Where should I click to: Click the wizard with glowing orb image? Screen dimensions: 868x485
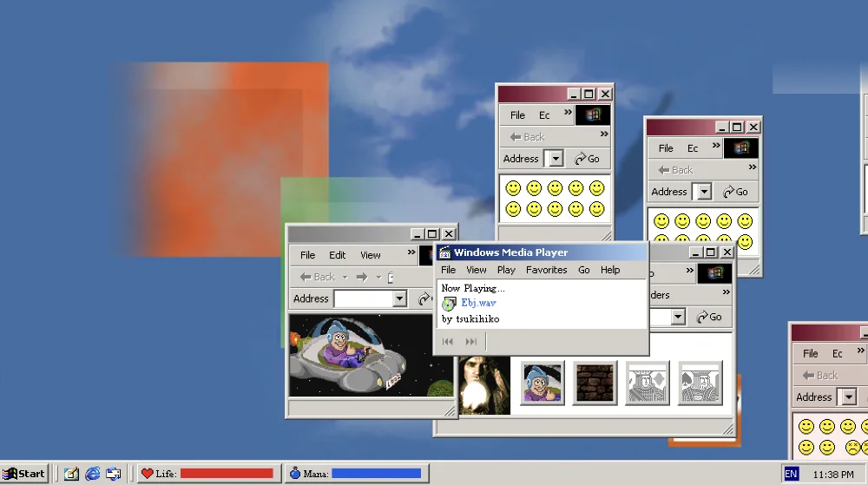(x=484, y=385)
